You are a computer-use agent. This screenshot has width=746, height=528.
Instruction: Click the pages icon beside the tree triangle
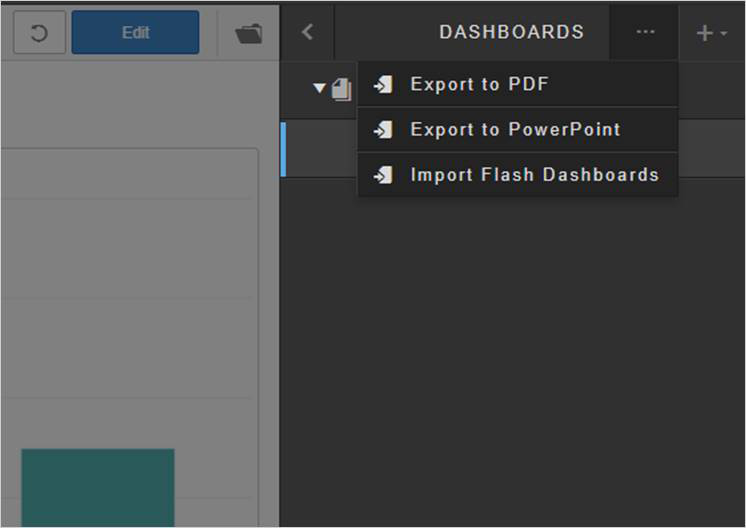click(x=341, y=89)
